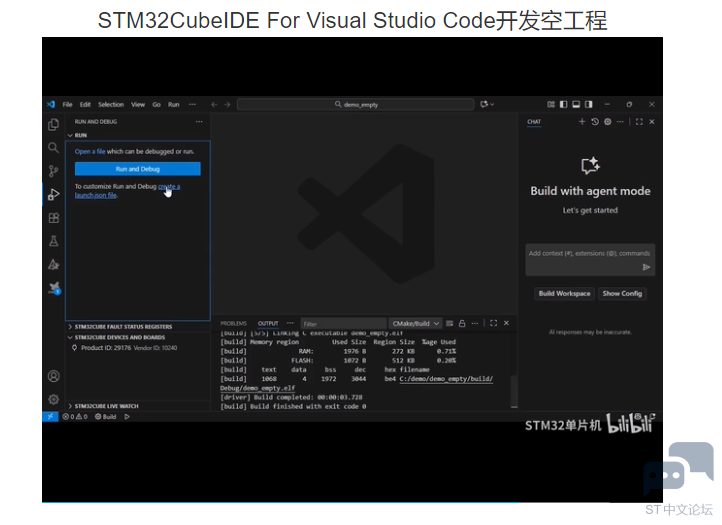This screenshot has height=525, width=722.
Task: Open chat panel more actions
Action: pyautogui.click(x=620, y=122)
